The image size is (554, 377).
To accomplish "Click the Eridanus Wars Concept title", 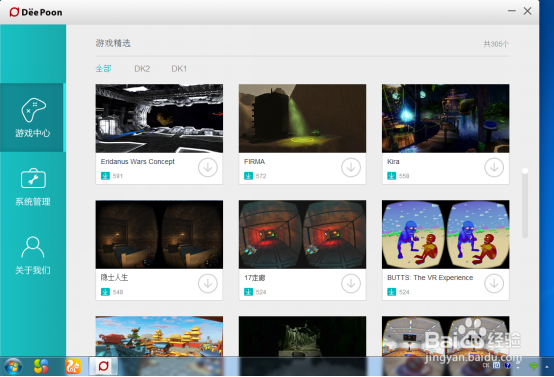I will pos(137,161).
